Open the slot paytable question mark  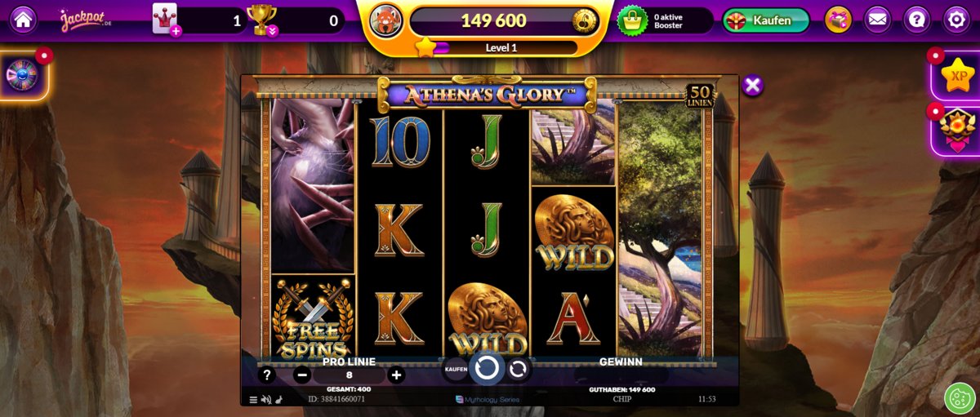click(266, 375)
